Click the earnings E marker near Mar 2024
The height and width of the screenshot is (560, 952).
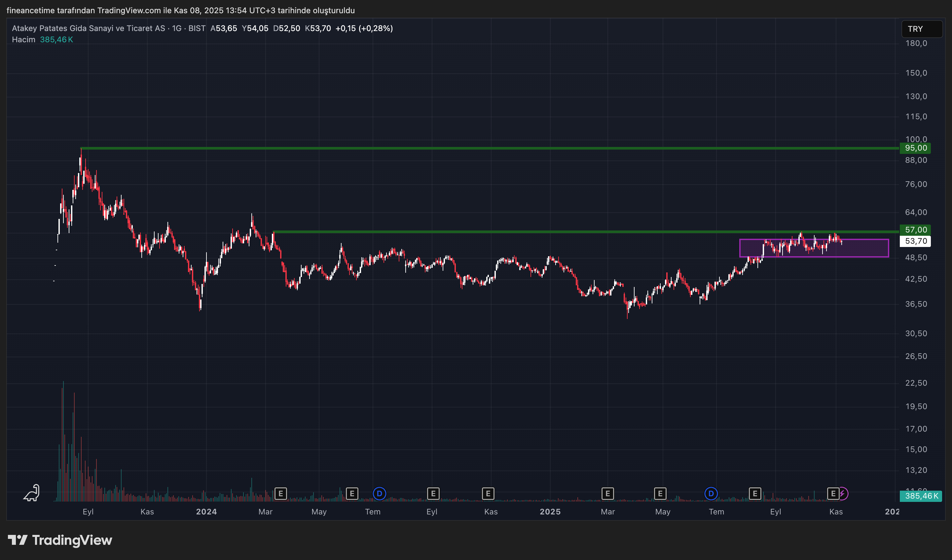click(x=280, y=494)
